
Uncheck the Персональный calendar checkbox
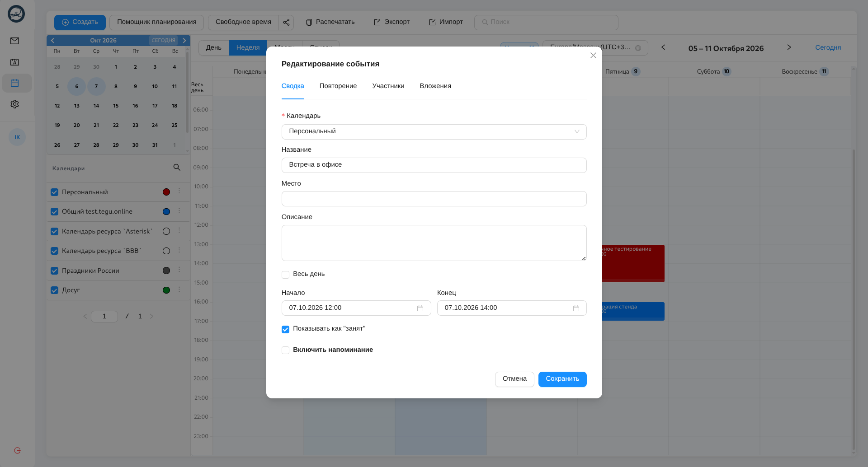55,192
